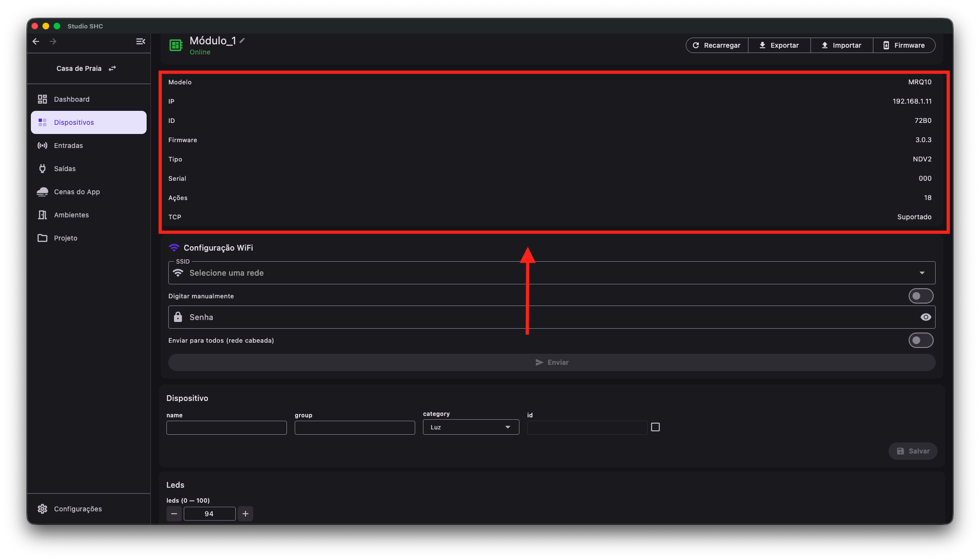The image size is (980, 560).
Task: Tick the checkbox next to id field
Action: point(655,427)
